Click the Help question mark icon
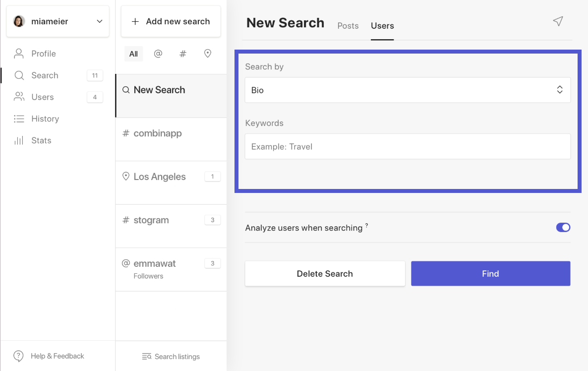 [18, 356]
